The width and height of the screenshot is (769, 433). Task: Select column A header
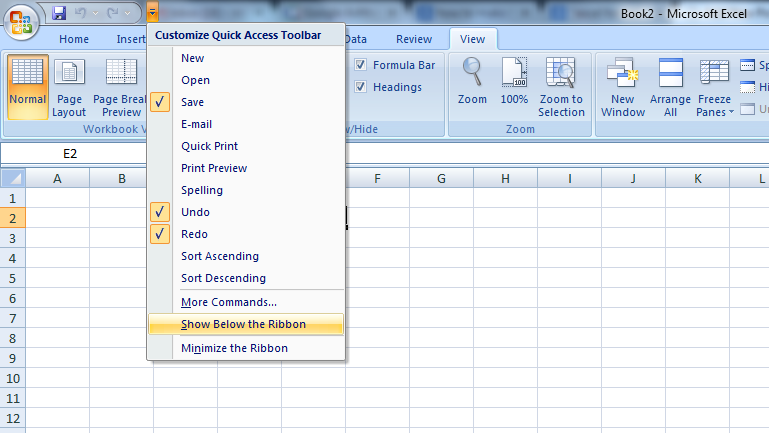click(57, 178)
